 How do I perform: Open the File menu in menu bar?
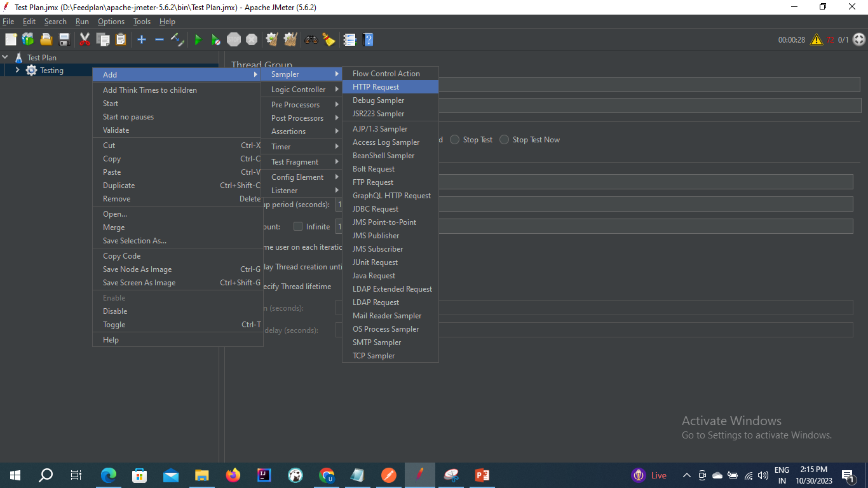click(x=8, y=22)
